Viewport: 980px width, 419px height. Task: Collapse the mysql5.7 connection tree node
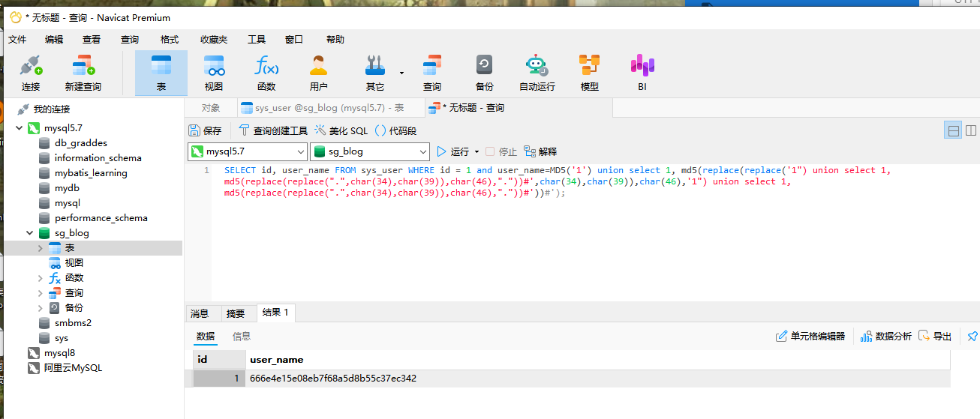[x=20, y=128]
